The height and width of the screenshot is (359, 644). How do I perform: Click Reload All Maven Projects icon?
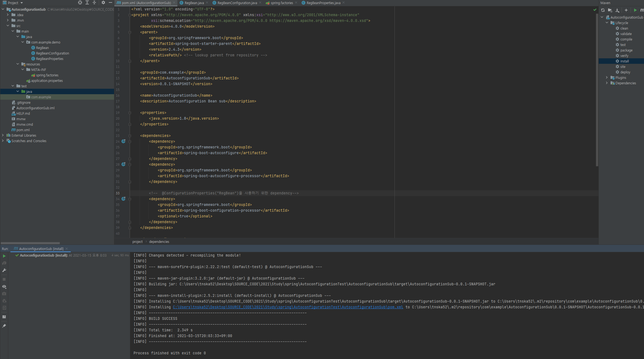(x=603, y=10)
